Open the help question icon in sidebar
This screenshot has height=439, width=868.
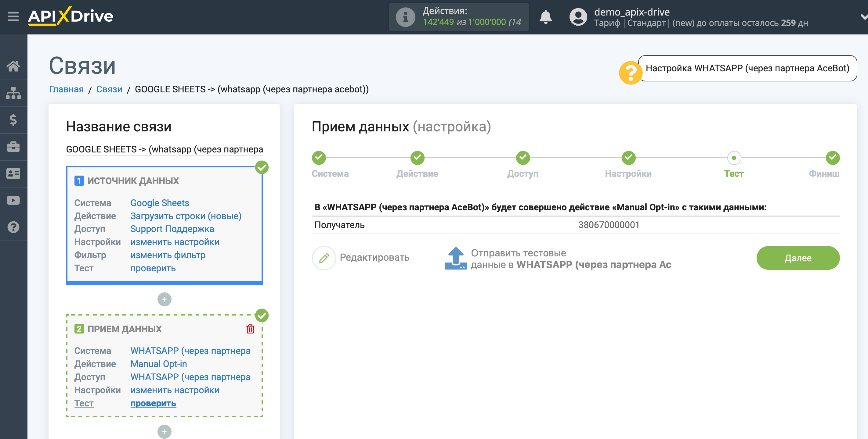tap(13, 227)
